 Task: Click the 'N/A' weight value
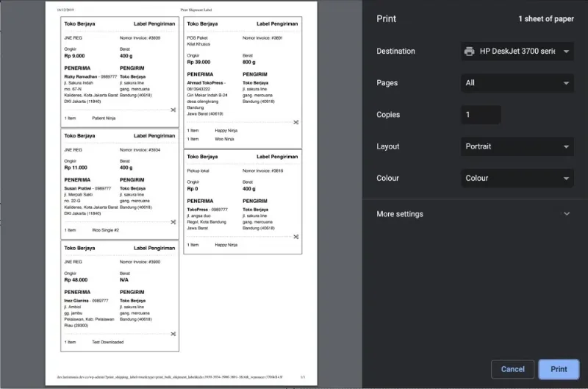124,280
